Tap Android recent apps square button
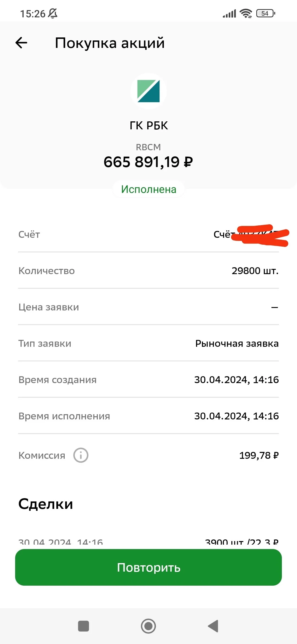The image size is (297, 644). click(84, 626)
